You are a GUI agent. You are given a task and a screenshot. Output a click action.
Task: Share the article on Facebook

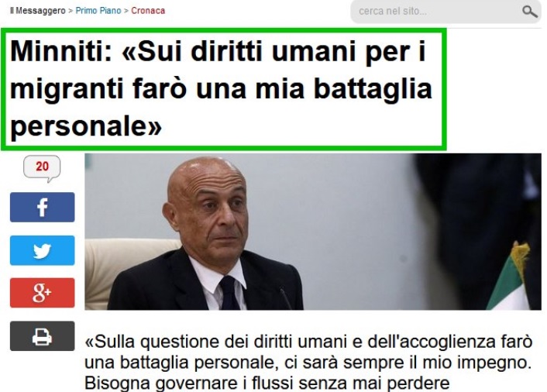[42, 207]
